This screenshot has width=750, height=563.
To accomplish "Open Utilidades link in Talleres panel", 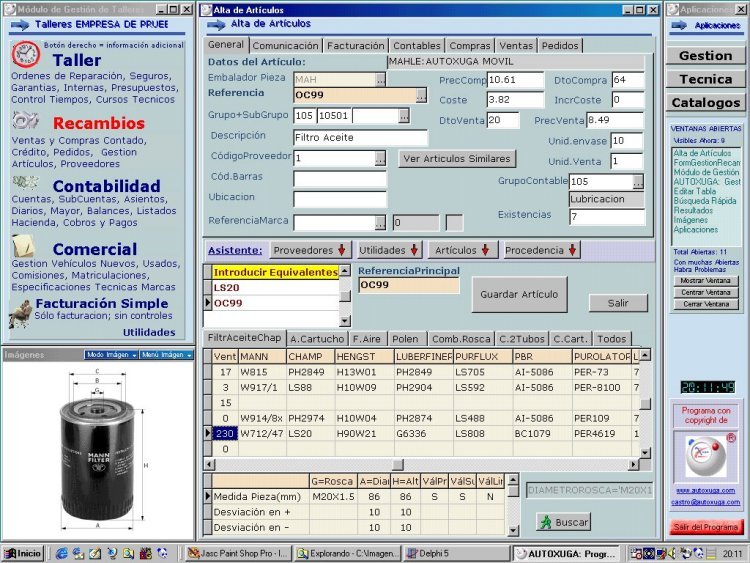I will (x=149, y=332).
